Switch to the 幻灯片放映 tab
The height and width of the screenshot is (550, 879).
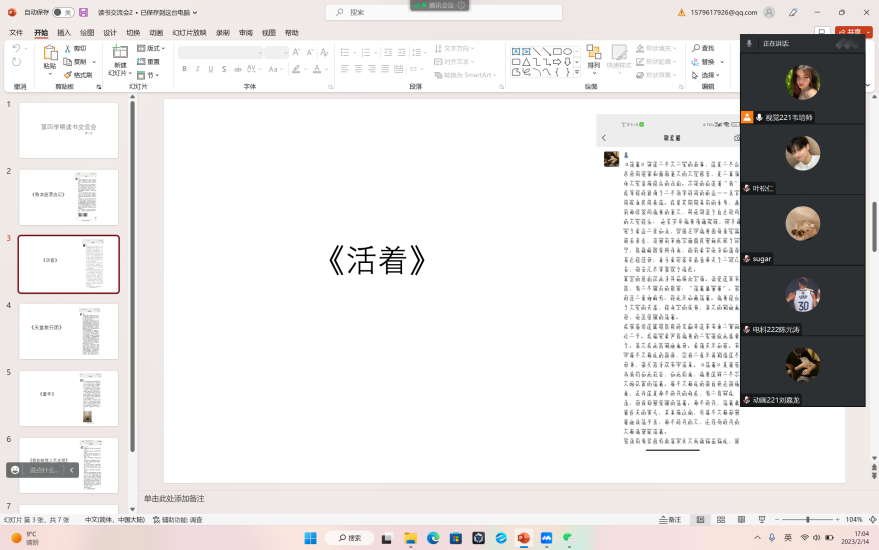(189, 33)
